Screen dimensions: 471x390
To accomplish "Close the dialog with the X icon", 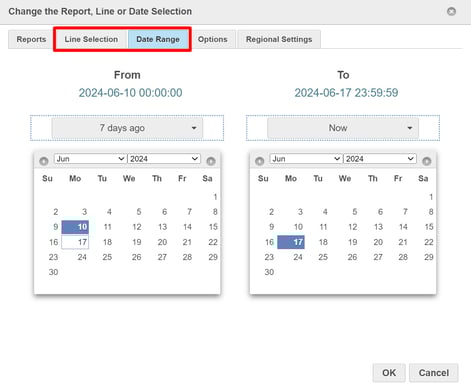I will 451,12.
